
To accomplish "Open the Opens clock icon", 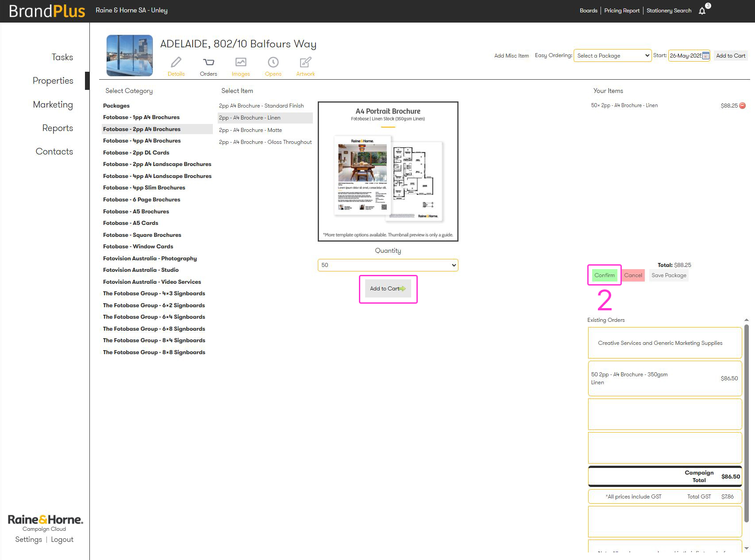I will click(273, 62).
